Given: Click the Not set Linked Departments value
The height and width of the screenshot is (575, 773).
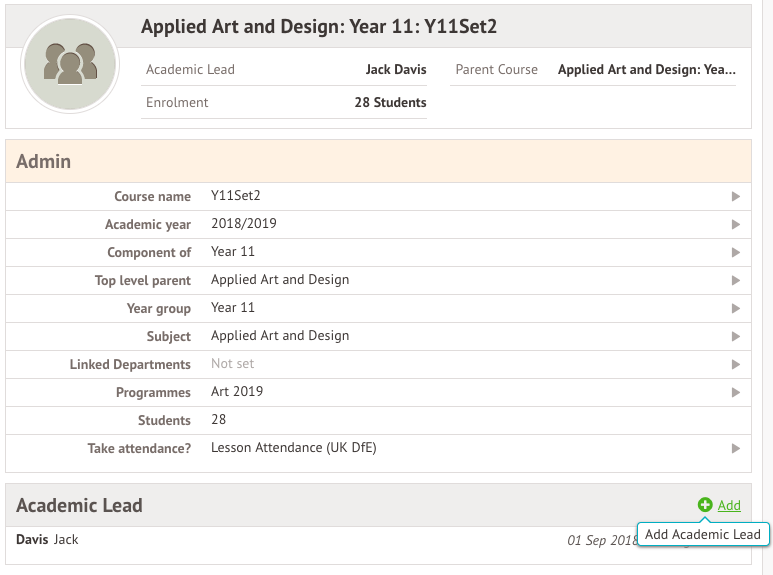Looking at the screenshot, I should tap(232, 364).
